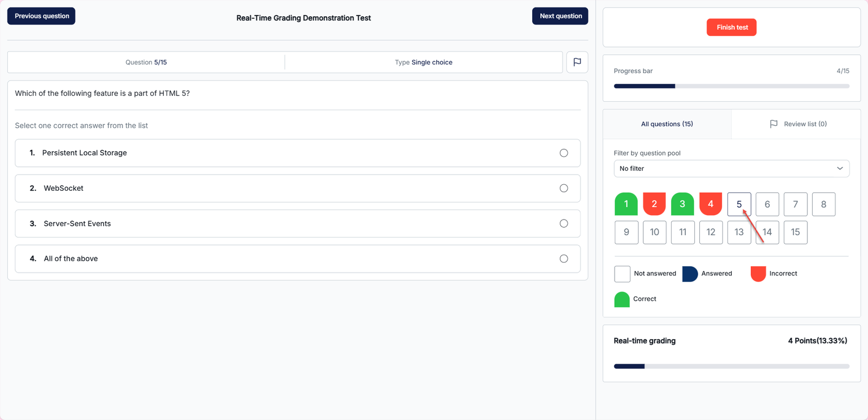Screen dimensions: 868x420
Task: Pick the All of the above option
Action: (x=564, y=259)
